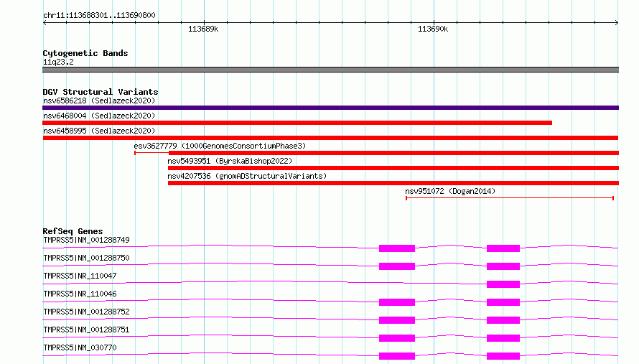This screenshot has width=639, height=364.
Task: Click the thin red nsv951072 variant line
Action: click(x=510, y=198)
